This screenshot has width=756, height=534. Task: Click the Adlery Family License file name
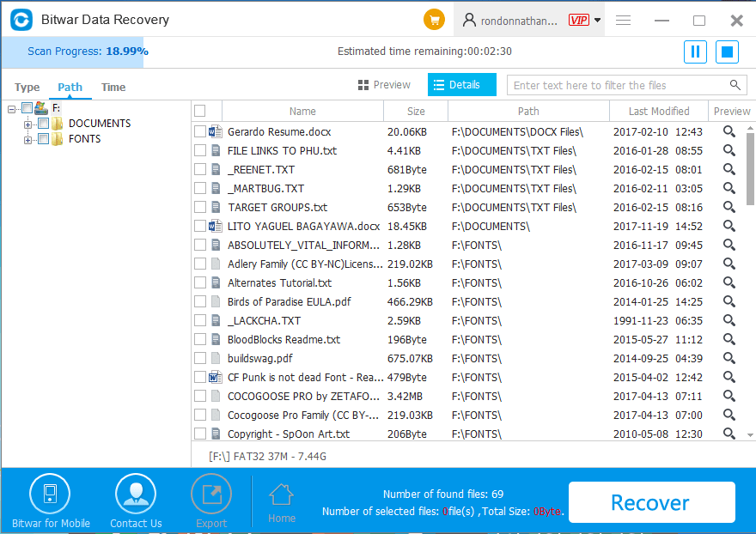305,264
